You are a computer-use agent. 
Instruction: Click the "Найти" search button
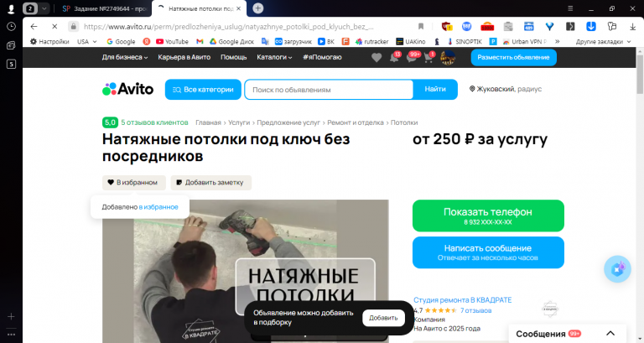[x=435, y=89]
